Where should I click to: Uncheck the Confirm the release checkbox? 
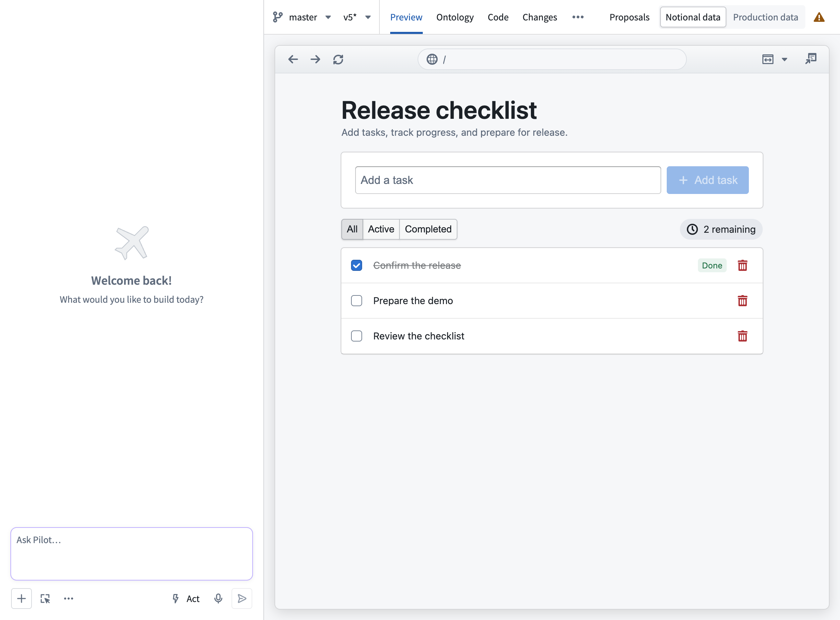[356, 265]
